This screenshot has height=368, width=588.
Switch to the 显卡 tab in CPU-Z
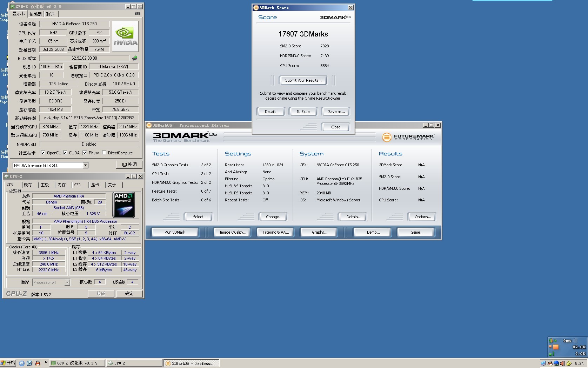[95, 185]
